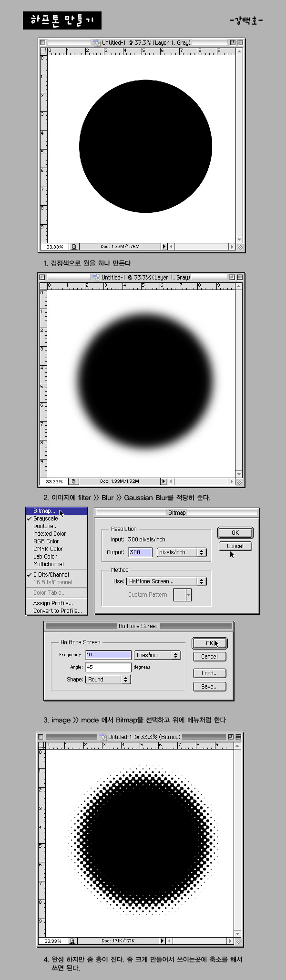Click the Load... button
This screenshot has height=980, width=286.
click(209, 673)
